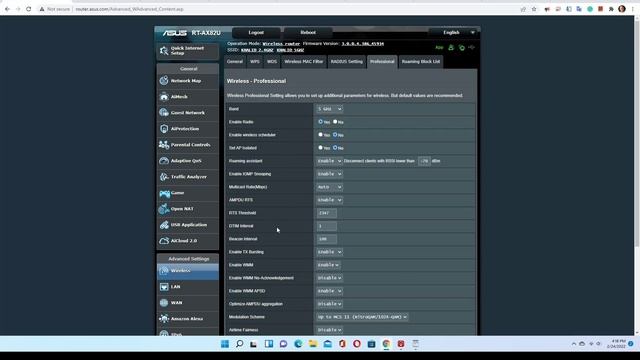Screen dimensions: 640x360
Task: Open the Band dropdown
Action: [329, 109]
